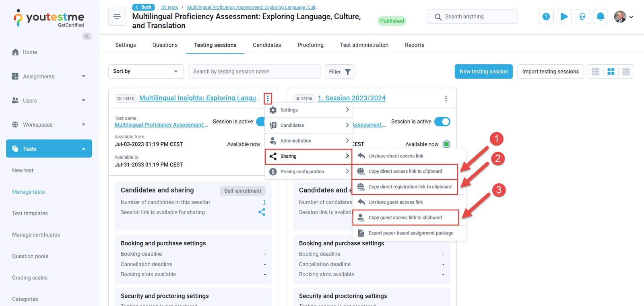
Task: Click the New testing session button
Action: point(483,72)
